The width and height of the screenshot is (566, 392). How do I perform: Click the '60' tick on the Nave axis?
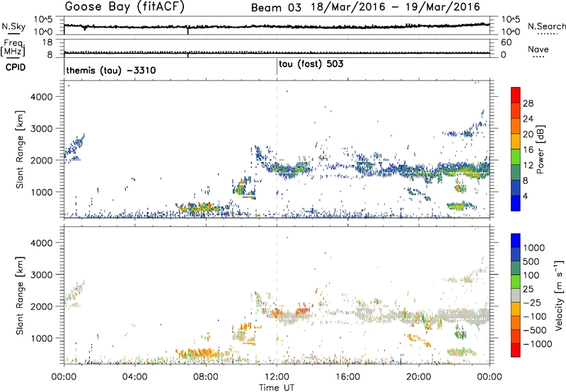(506, 42)
